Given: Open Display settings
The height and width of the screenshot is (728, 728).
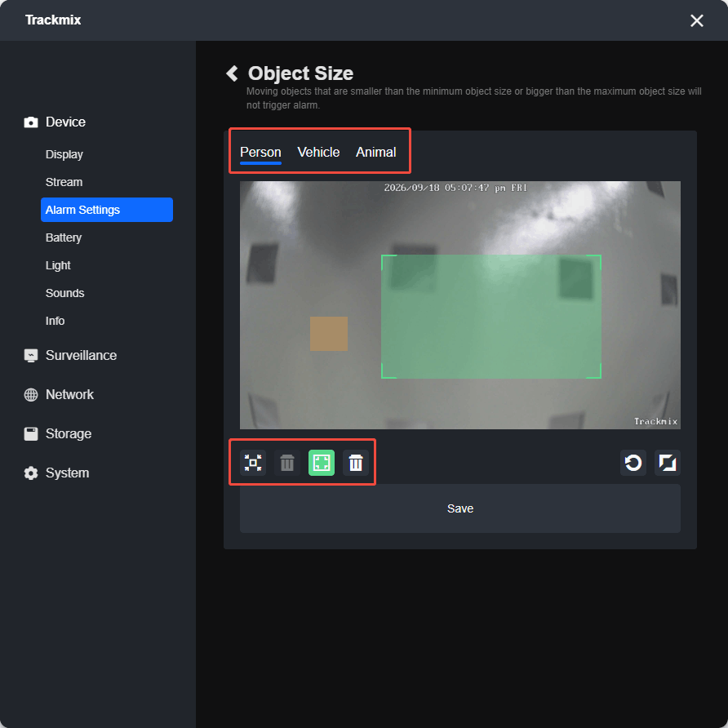Looking at the screenshot, I should coord(64,154).
